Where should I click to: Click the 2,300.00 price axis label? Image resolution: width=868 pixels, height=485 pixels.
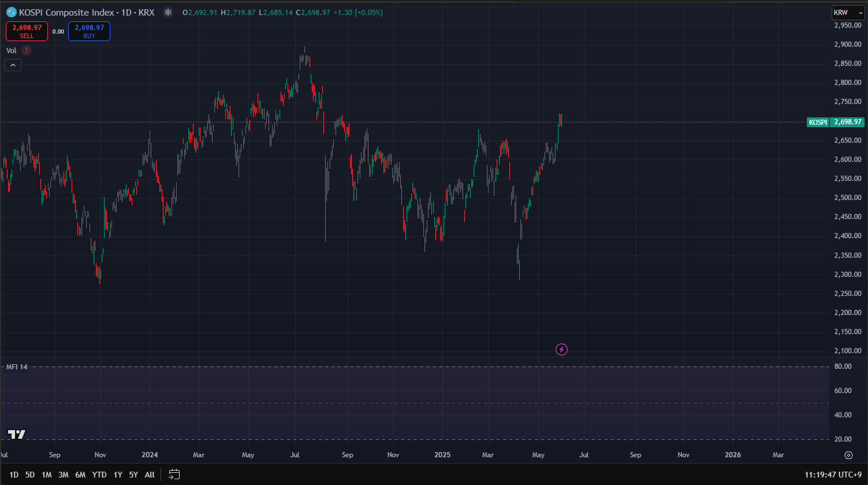point(848,275)
